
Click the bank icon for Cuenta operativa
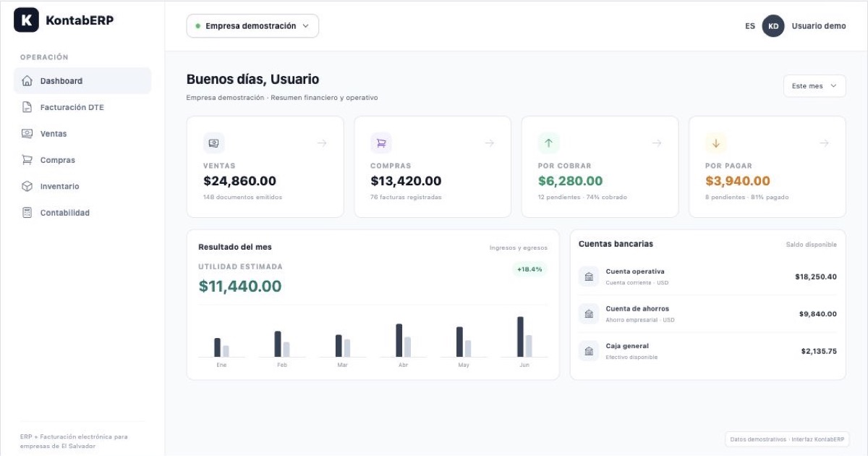pos(589,276)
